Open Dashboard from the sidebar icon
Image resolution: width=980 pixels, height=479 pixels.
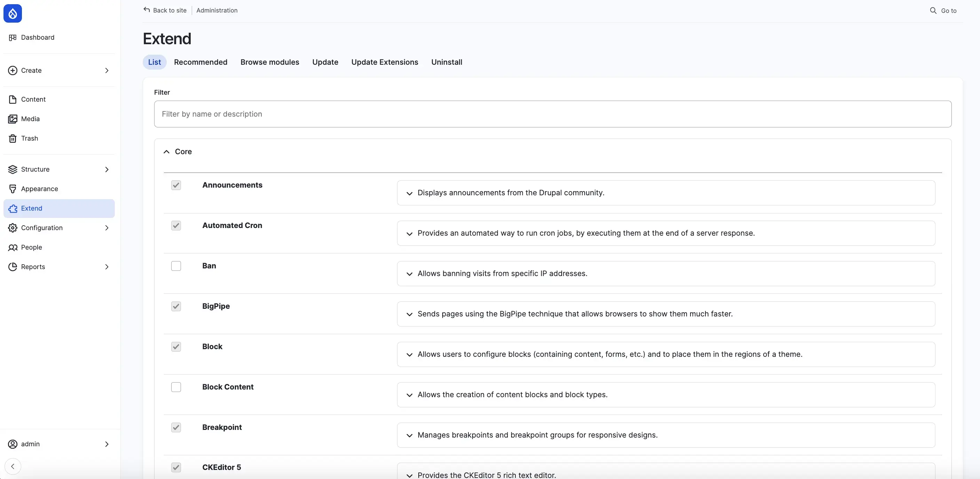tap(13, 37)
